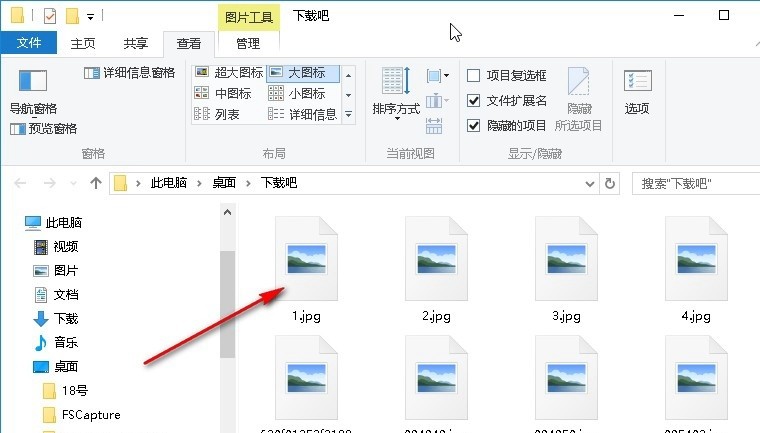The image size is (760, 433).
Task: Open the quick access toolbar customize dropdown
Action: click(90, 17)
